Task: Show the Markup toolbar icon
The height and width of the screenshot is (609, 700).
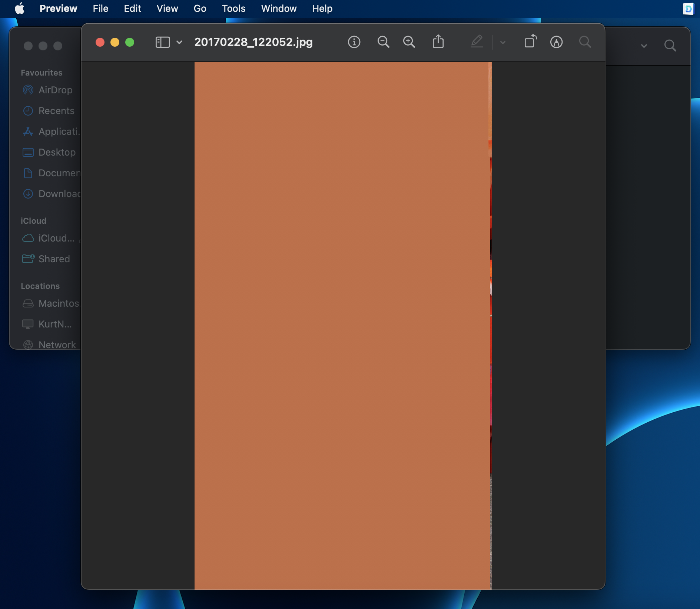Action: coord(556,42)
